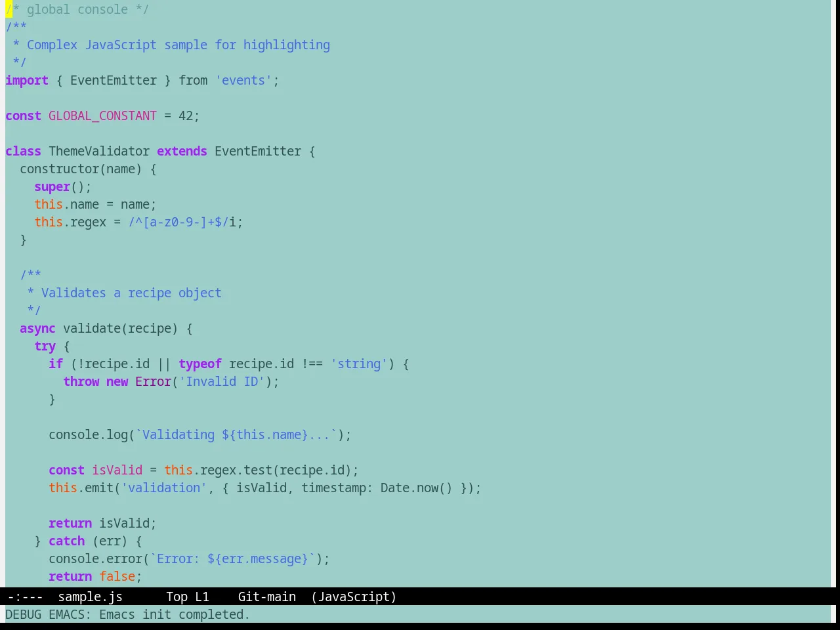Click the L1 line number indicator
840x630 pixels.
click(201, 597)
